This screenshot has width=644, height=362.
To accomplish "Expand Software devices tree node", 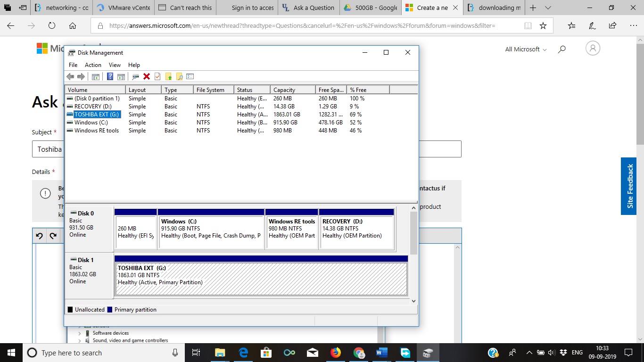I will click(x=80, y=333).
